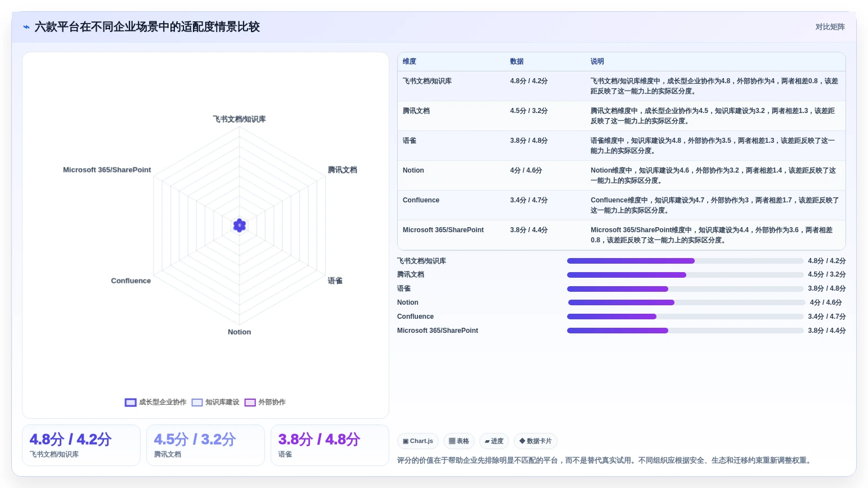Screen dimensions: 868x488
Task: Toggle the 知识库建设 legend swatch
Action: click(x=197, y=403)
